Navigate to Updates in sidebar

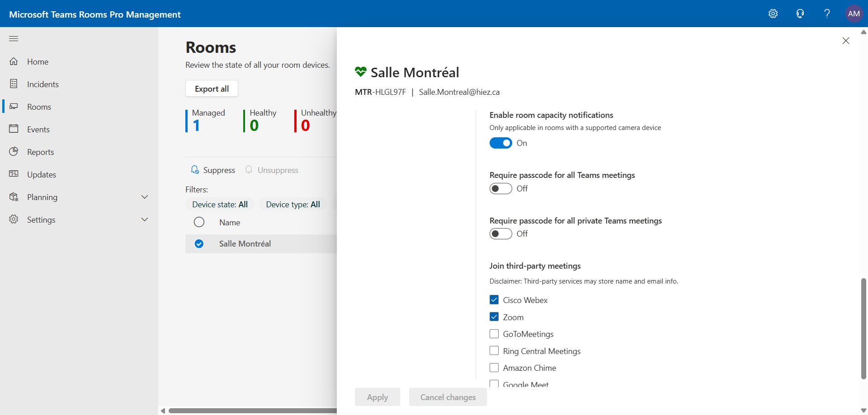(41, 175)
